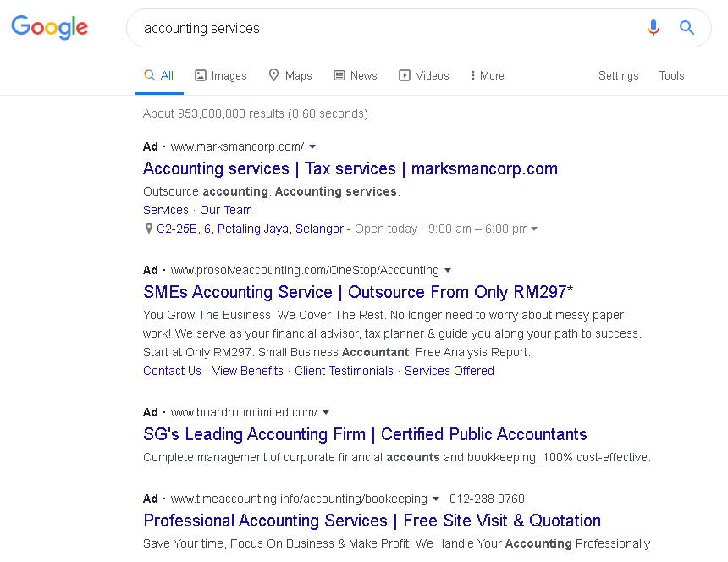Expand opening hours dropdown for marksmancorp
The image size is (728, 562).
pos(533,229)
